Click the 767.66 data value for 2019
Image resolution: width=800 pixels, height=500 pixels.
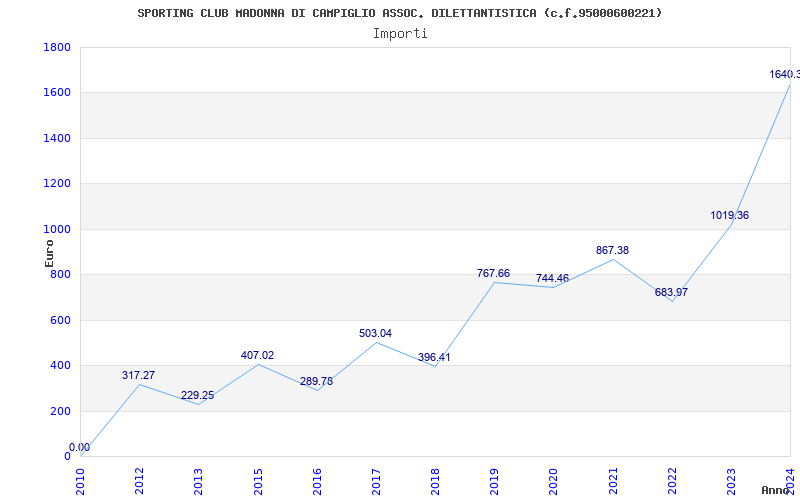point(493,273)
